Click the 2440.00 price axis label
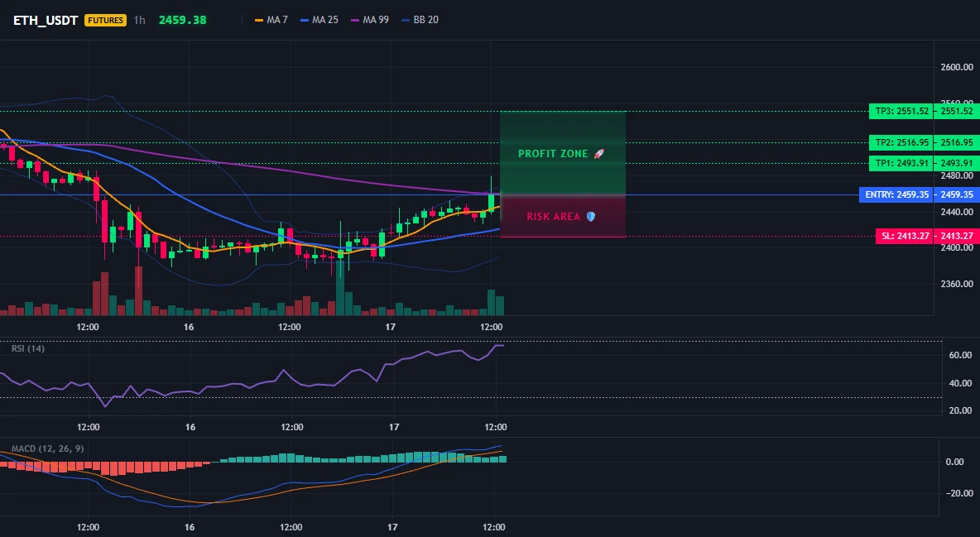 point(957,212)
